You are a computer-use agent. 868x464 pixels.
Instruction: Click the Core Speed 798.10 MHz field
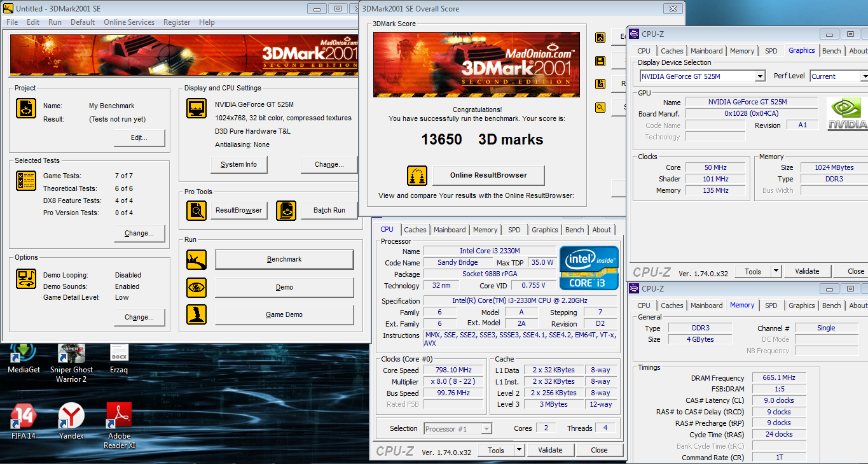454,370
